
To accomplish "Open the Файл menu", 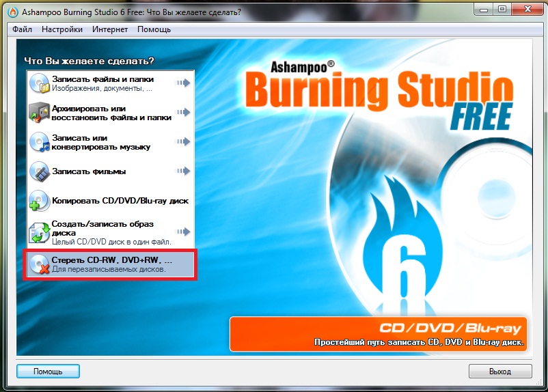I will [22, 29].
